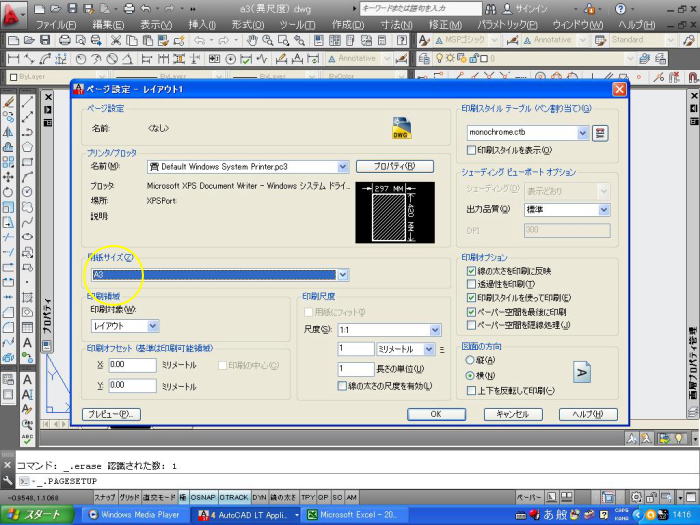
Task: Click the Save icon in standard toolbar
Action: [x=45, y=41]
